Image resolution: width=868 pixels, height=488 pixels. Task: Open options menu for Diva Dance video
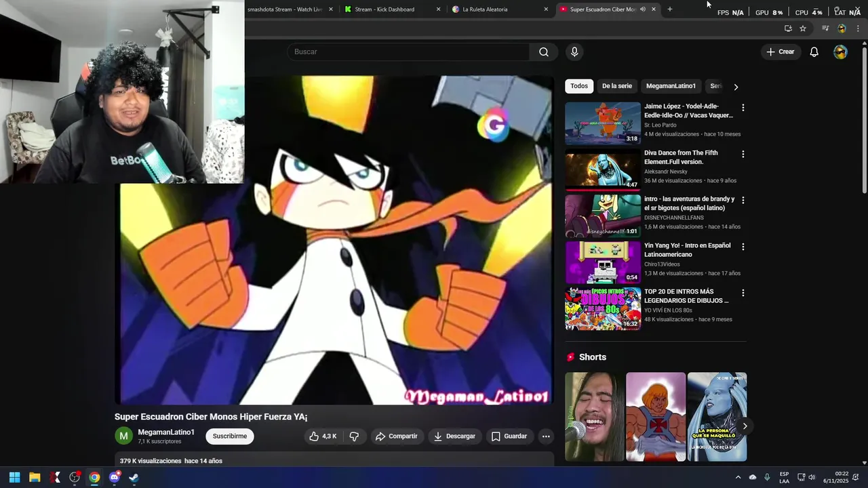pyautogui.click(x=743, y=155)
